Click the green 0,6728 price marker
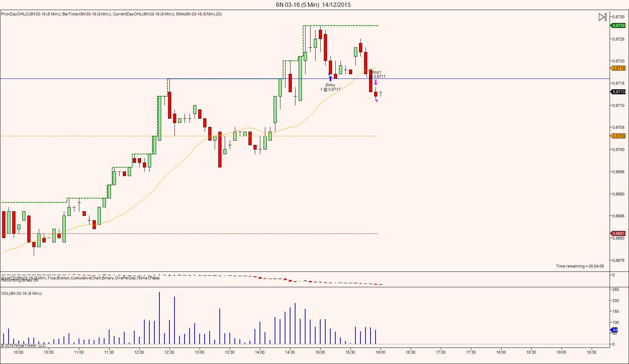 tap(618, 25)
